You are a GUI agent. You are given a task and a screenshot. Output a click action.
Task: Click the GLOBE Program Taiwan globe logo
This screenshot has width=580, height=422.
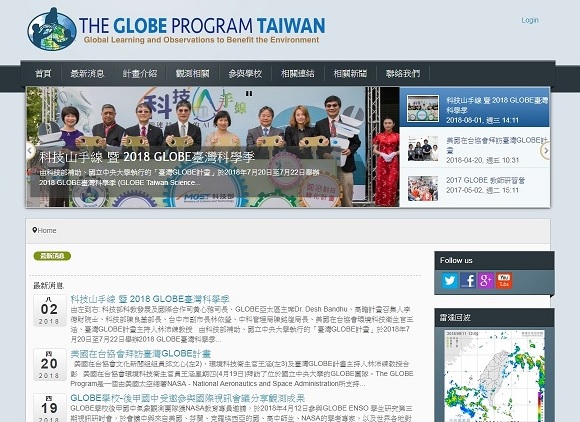coord(51,30)
